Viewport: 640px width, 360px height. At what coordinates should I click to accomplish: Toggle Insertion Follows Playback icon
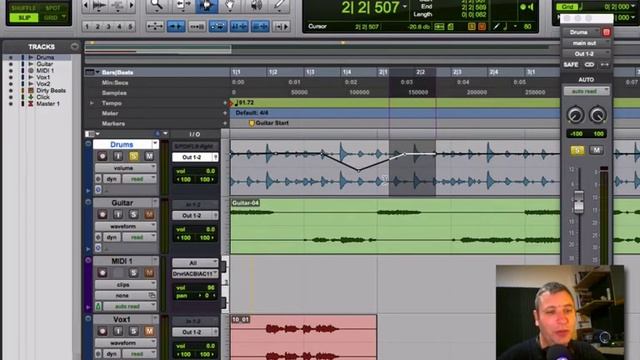coord(281,27)
